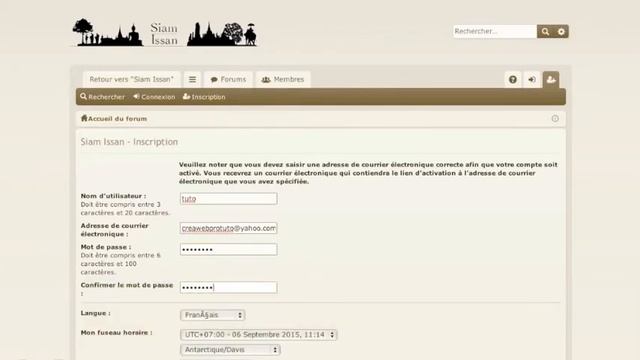Open the hamburger quick links menu
Screen dimensions: 640x360
[x=192, y=80]
